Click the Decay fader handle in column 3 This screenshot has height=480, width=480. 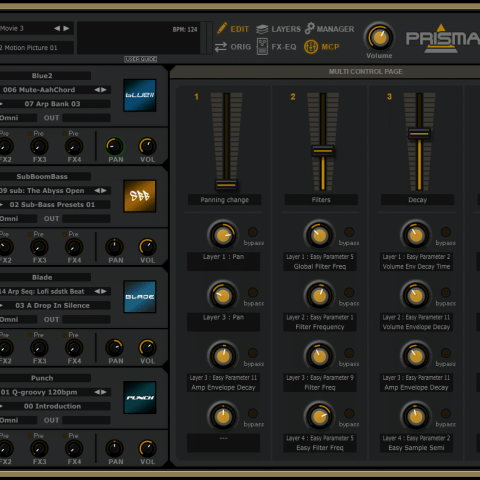419,133
